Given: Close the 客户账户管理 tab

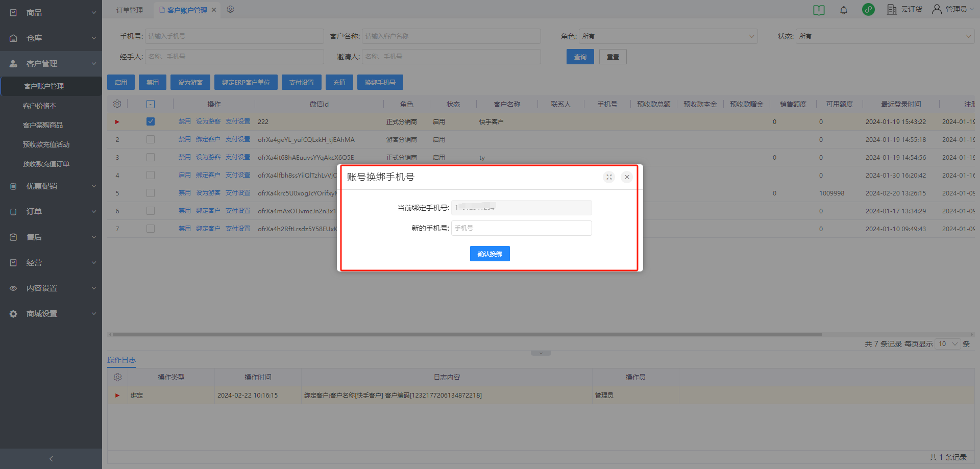Looking at the screenshot, I should 214,10.
